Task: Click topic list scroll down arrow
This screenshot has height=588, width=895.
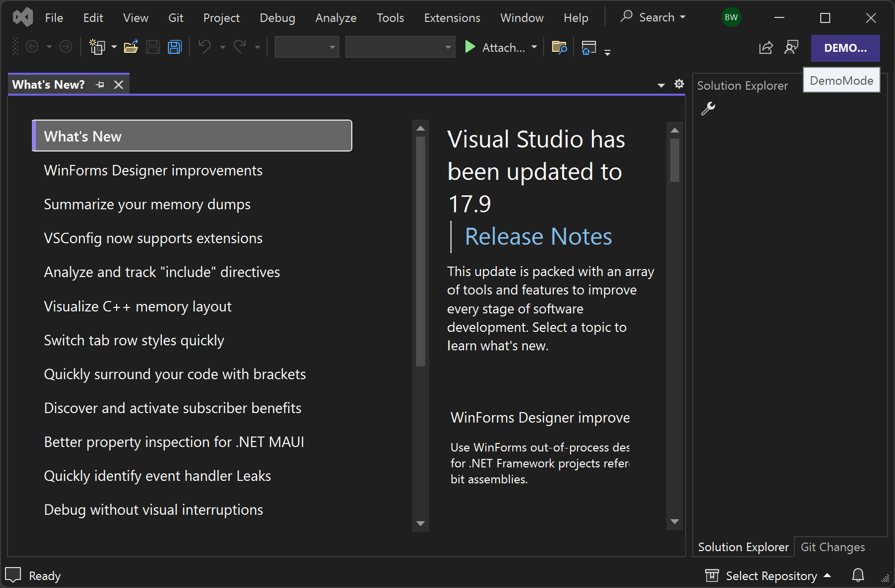Action: [421, 523]
